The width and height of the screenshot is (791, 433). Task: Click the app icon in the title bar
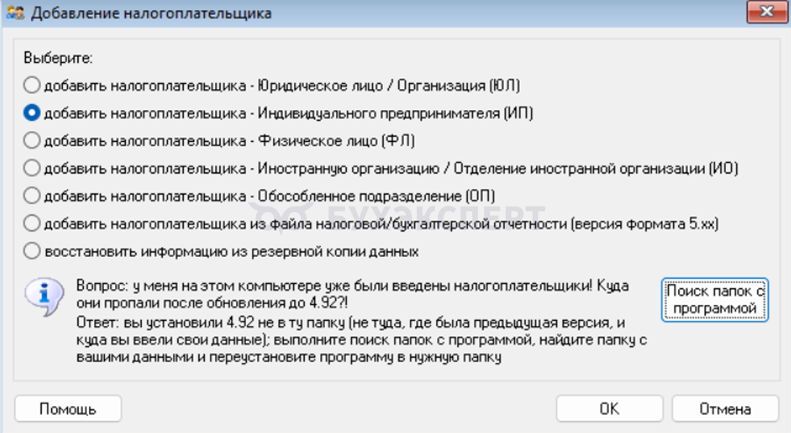15,13
